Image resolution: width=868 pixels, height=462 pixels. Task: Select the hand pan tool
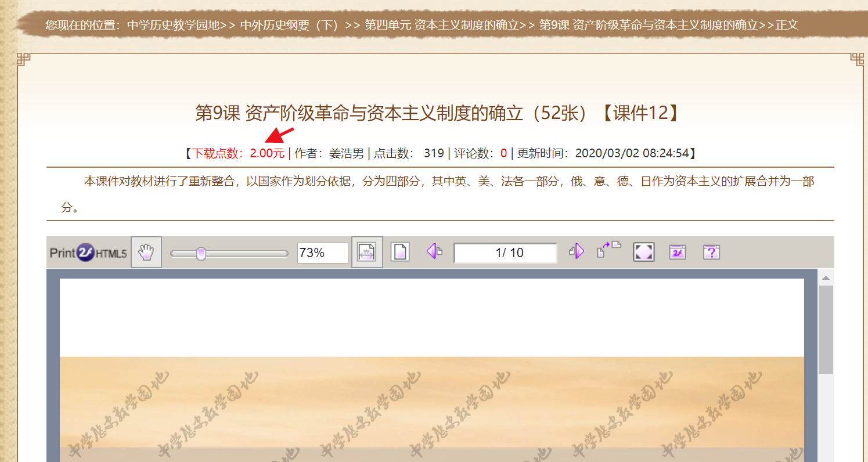tap(146, 252)
